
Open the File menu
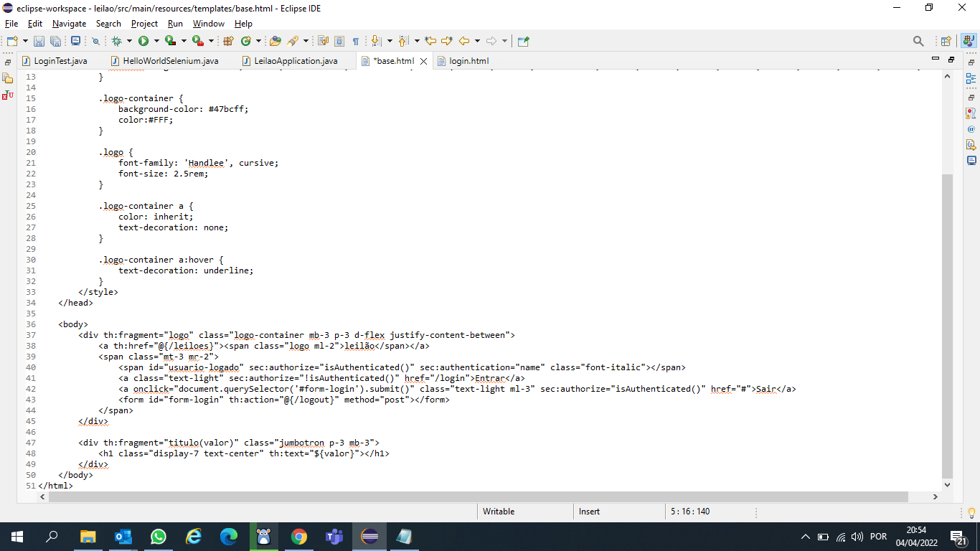coord(11,24)
